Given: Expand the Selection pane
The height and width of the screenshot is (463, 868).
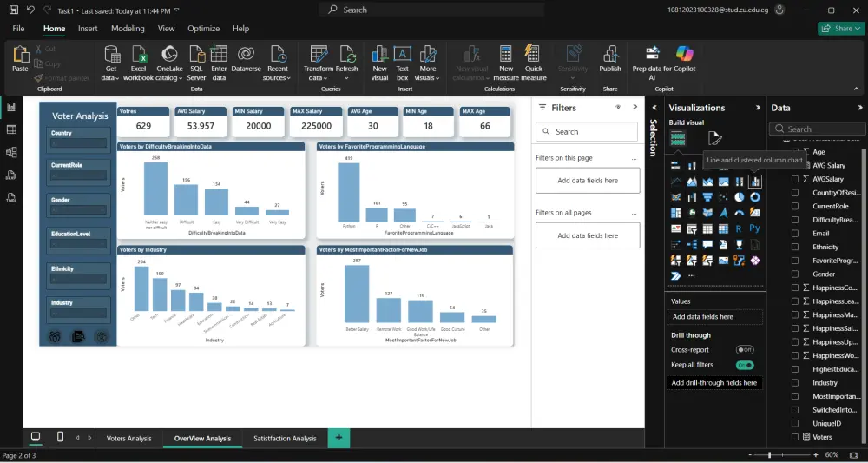Looking at the screenshot, I should point(654,108).
